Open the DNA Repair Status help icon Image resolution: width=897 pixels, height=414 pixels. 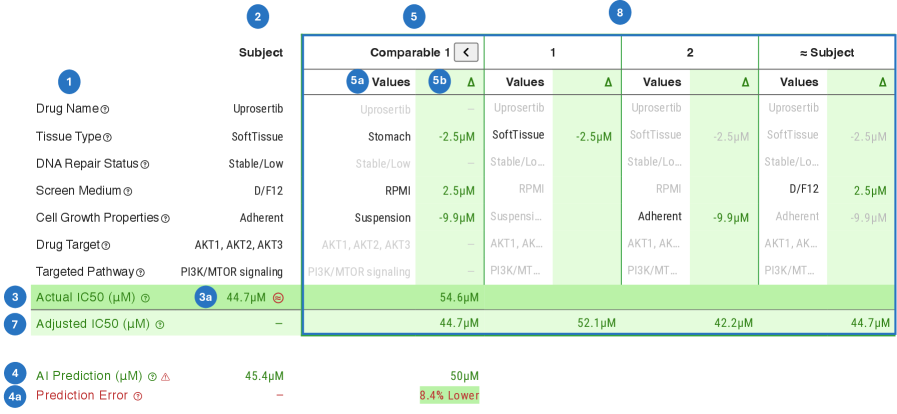coord(144,164)
